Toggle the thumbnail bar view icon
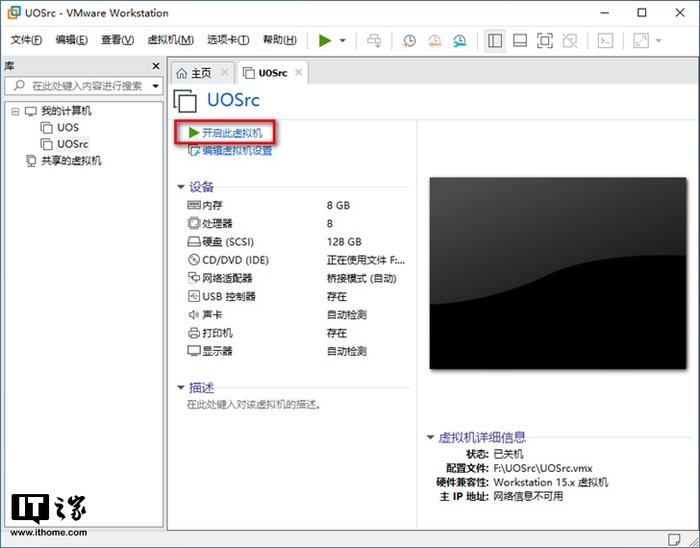The width and height of the screenshot is (700, 548). tap(520, 41)
